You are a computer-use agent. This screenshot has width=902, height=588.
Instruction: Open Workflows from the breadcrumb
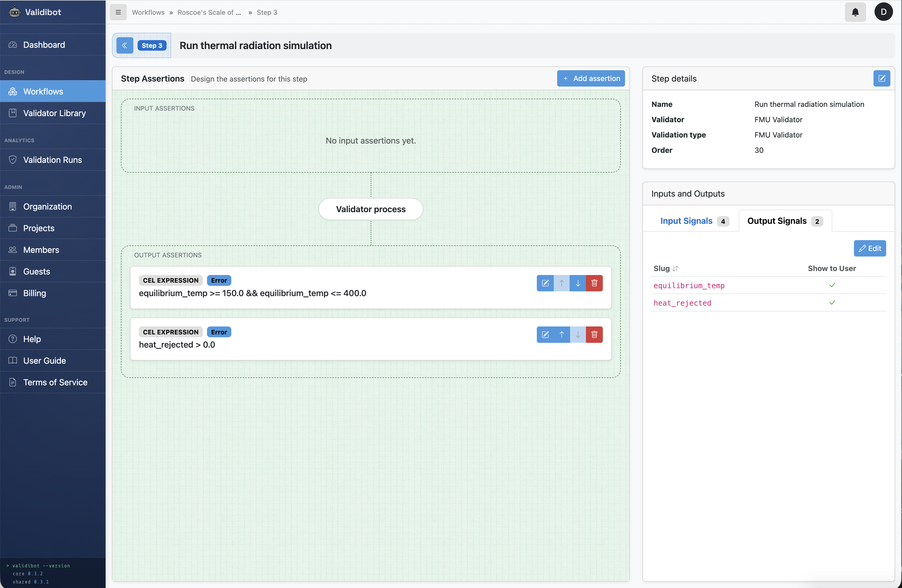click(148, 12)
